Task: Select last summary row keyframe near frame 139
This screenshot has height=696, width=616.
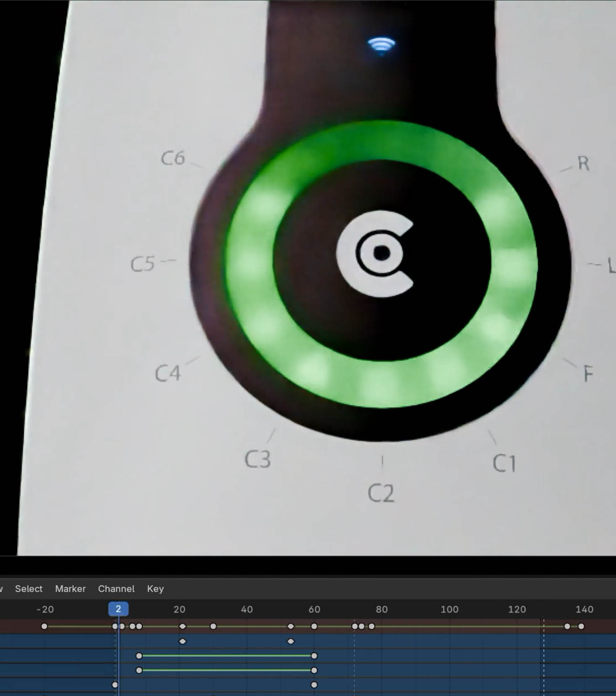Action: coord(581,626)
